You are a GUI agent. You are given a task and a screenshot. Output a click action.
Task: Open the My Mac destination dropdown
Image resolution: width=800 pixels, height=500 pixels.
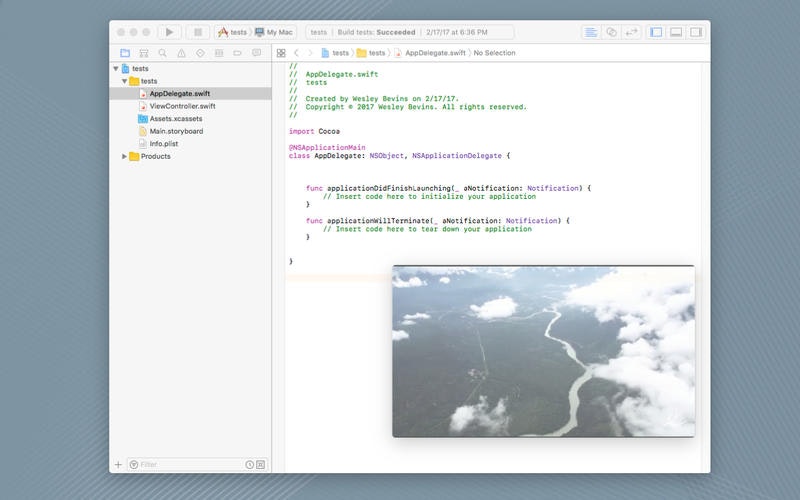tap(277, 32)
